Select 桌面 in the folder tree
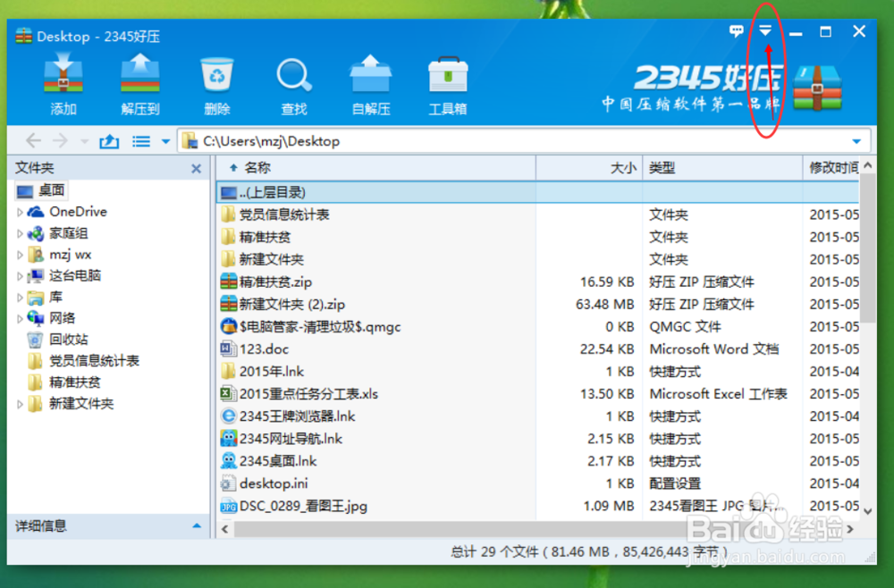894x588 pixels. [41, 190]
